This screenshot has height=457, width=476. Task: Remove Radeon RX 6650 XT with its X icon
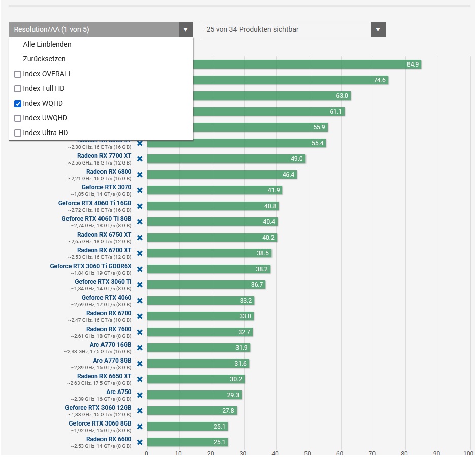140,379
